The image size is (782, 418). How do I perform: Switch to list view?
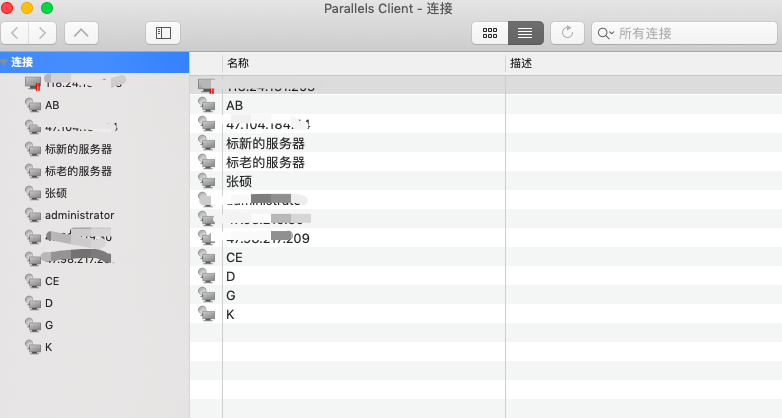526,33
